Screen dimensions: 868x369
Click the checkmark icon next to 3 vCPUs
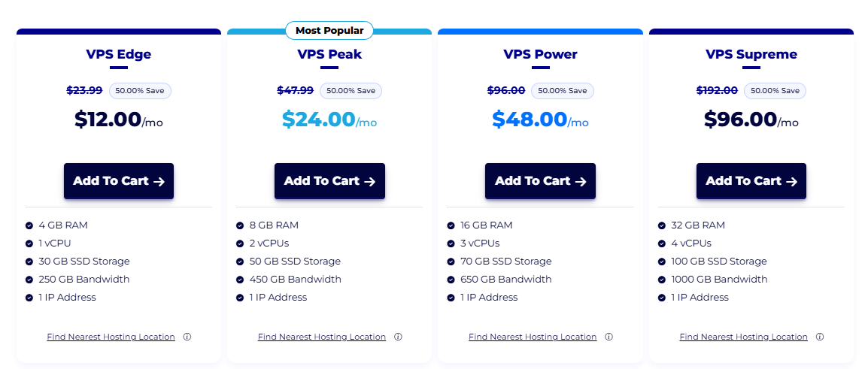pos(451,243)
